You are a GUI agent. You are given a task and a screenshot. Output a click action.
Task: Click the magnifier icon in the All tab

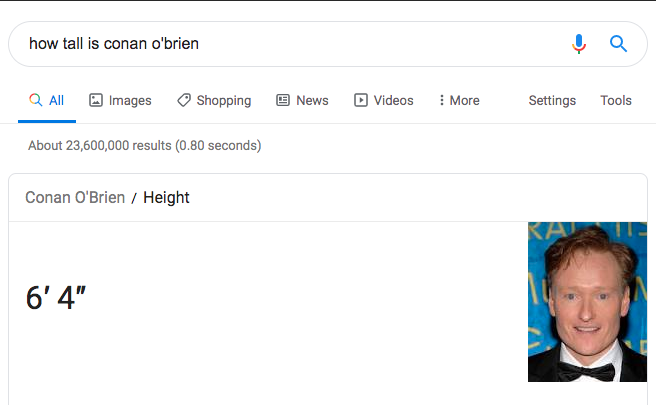coord(35,100)
